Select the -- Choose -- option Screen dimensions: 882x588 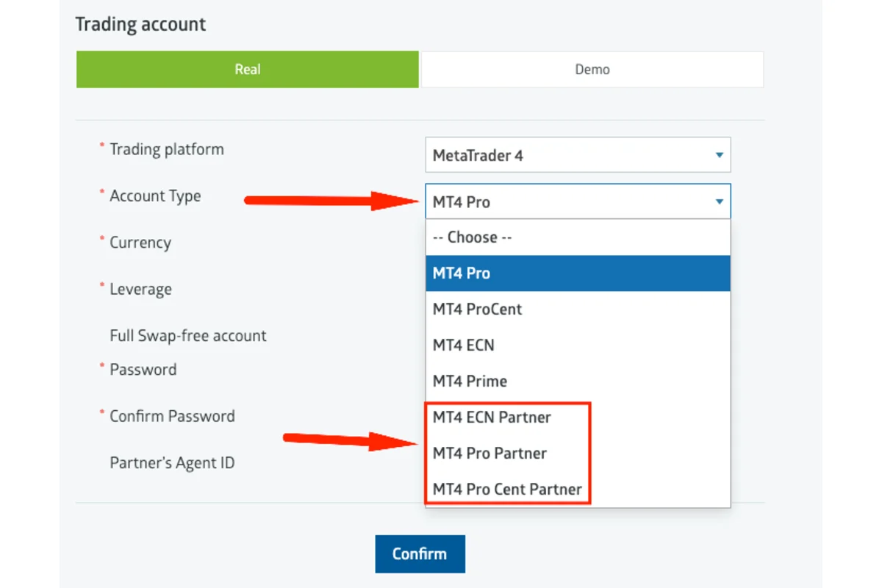coord(578,237)
